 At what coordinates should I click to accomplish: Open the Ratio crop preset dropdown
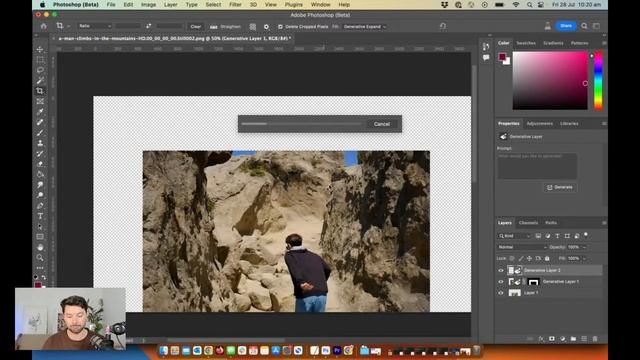pyautogui.click(x=95, y=26)
